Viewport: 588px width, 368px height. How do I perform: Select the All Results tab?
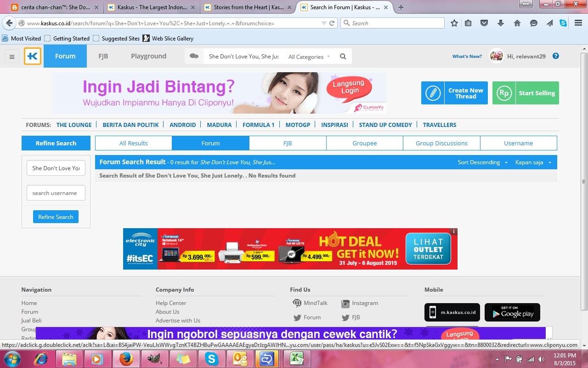[134, 143]
